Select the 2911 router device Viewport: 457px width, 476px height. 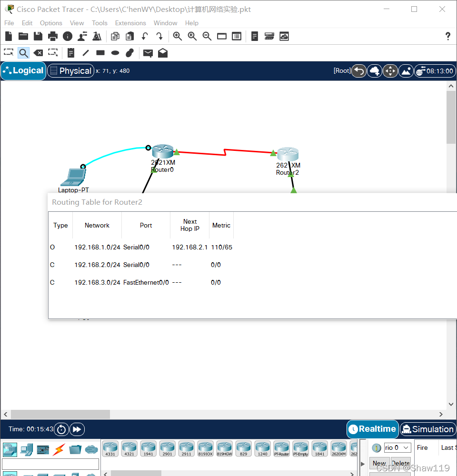tap(186, 448)
